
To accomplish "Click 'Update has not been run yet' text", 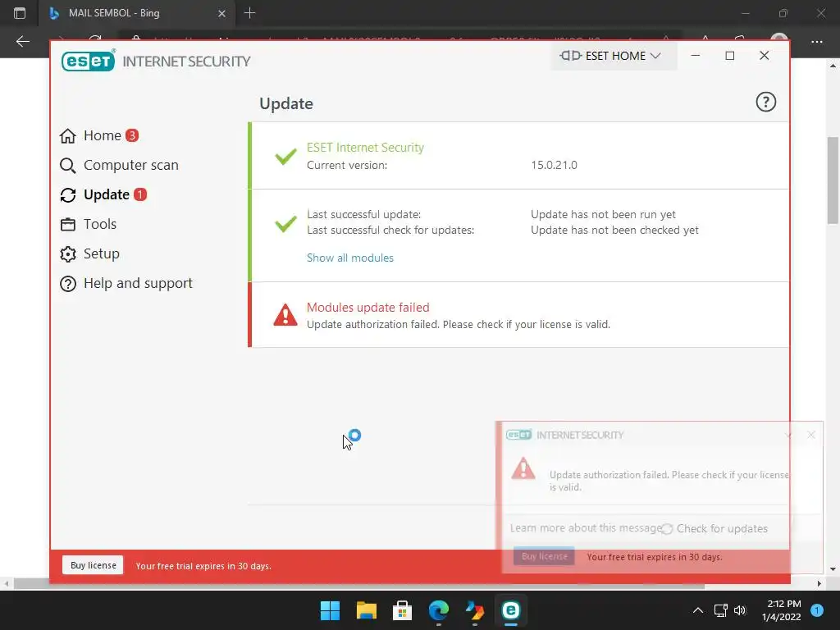I will 603,214.
